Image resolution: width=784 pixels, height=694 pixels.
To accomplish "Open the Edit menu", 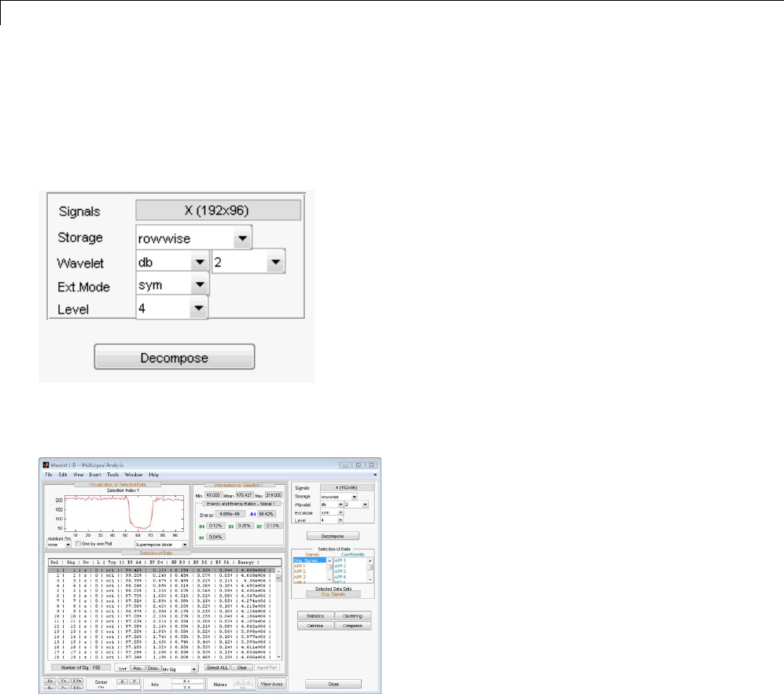I will point(62,475).
